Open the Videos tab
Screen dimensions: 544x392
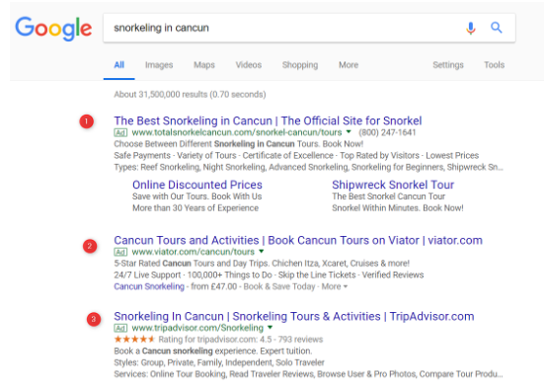pyautogui.click(x=249, y=65)
